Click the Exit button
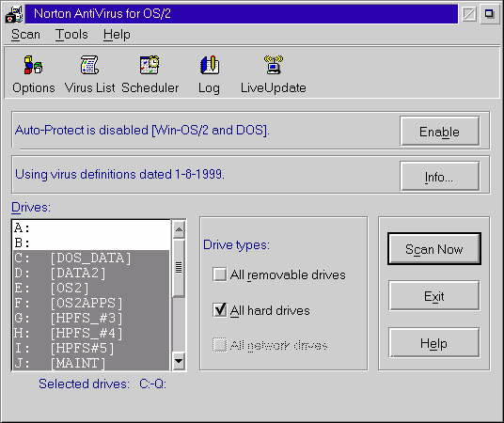 [x=434, y=296]
